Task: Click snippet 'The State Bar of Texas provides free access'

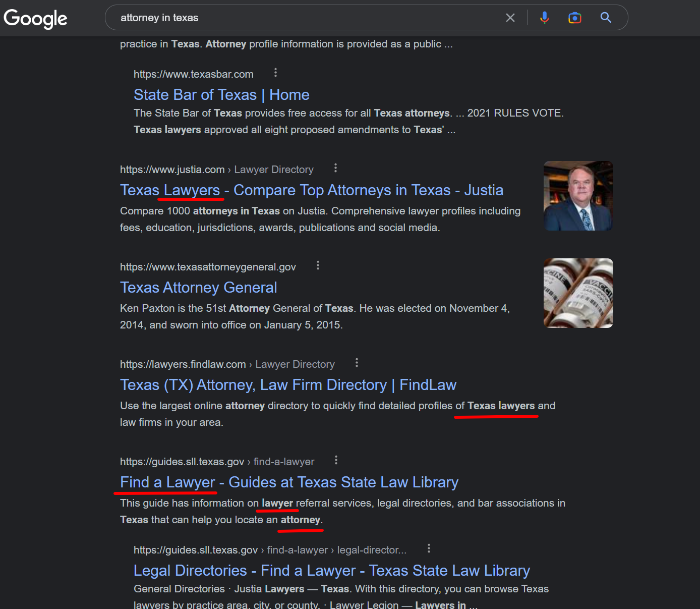Action: (x=348, y=122)
